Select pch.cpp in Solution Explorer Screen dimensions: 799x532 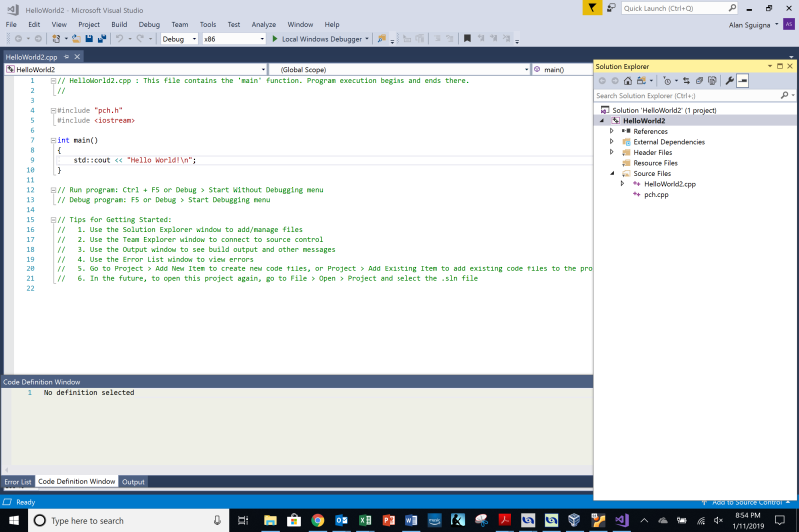point(656,194)
